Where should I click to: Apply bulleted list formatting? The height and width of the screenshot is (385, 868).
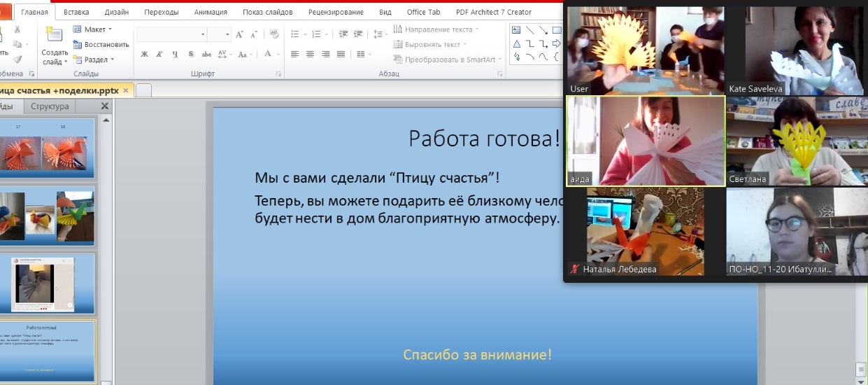coord(294,34)
